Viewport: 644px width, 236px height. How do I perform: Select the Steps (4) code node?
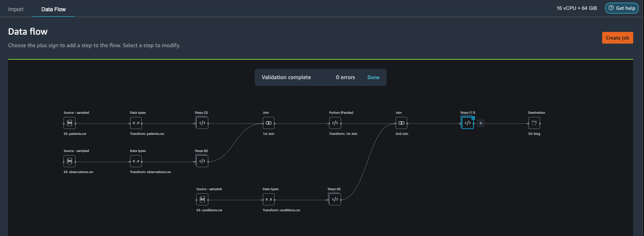tap(335, 199)
